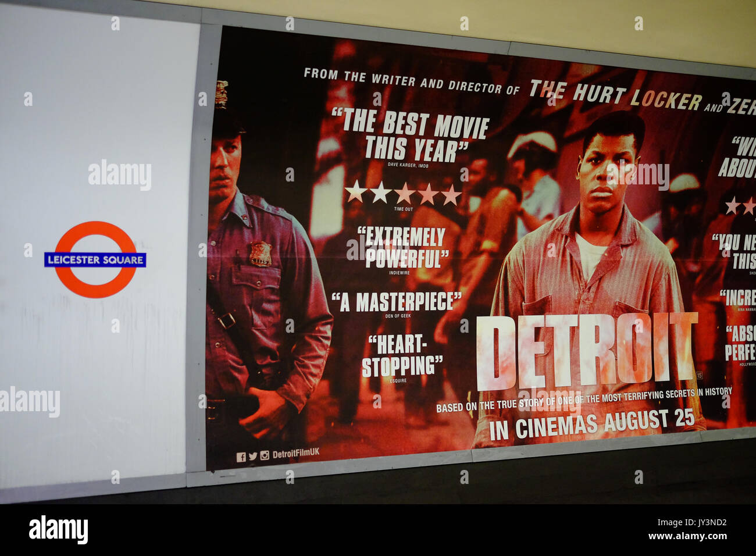Click "THE HURT LOCKER" title text

(x=616, y=95)
